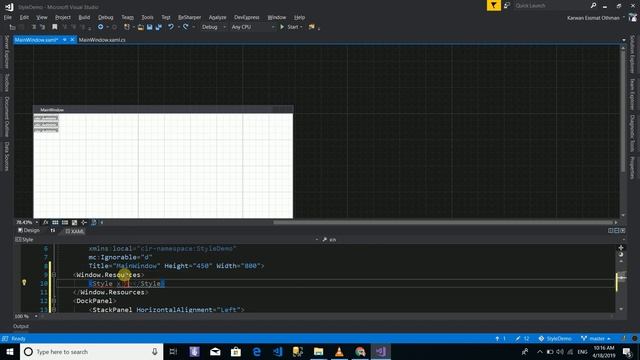
Task: Open the Data Sources side tab
Action: (x=7, y=156)
